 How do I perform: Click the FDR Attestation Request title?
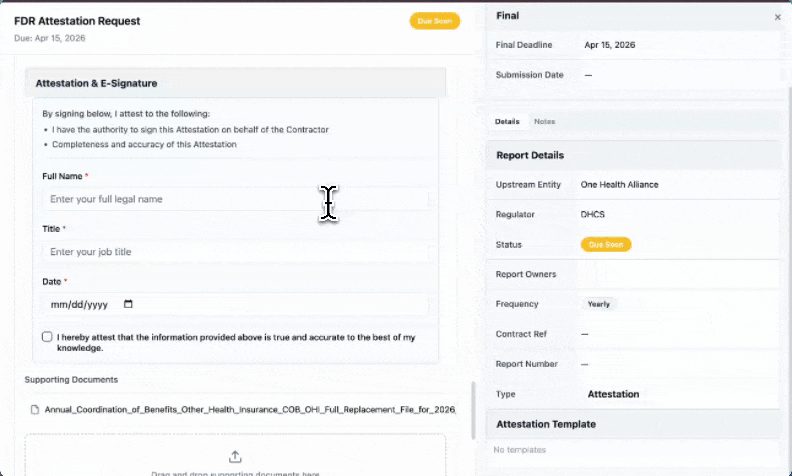click(x=77, y=21)
